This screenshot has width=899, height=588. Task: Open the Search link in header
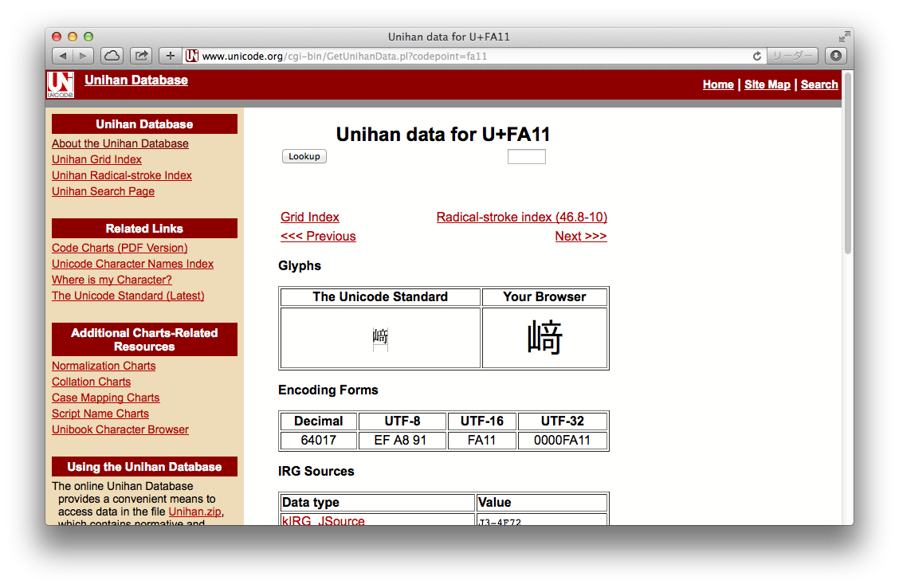(819, 84)
